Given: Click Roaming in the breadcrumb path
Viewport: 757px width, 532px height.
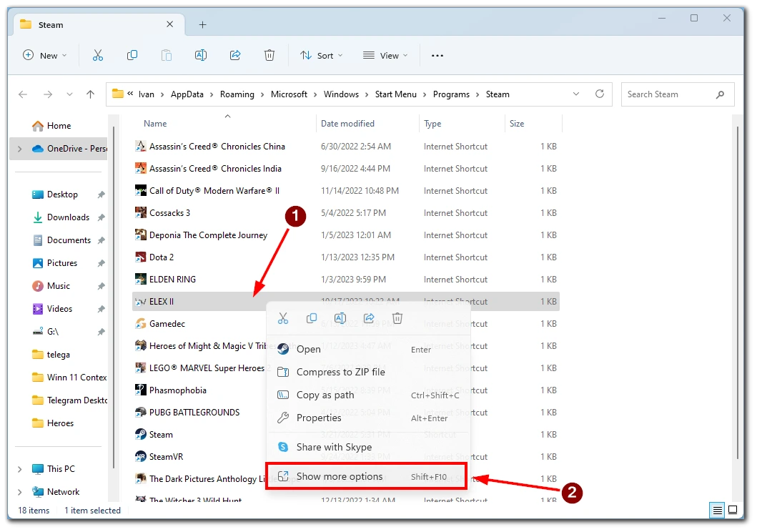Looking at the screenshot, I should tap(237, 94).
